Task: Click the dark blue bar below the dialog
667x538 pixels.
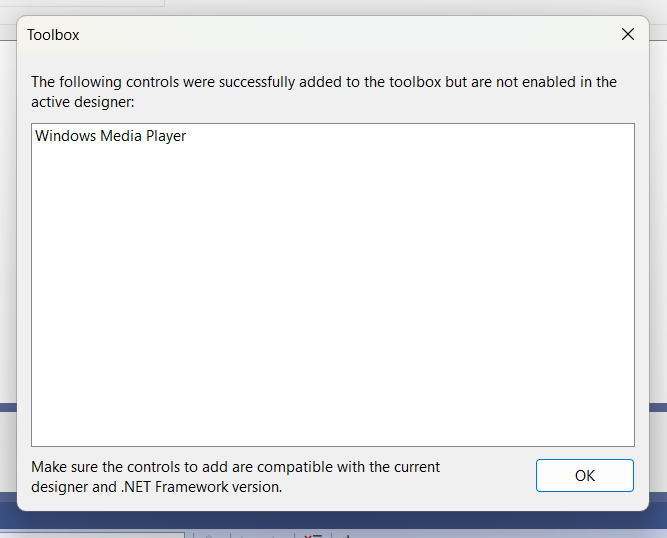Action: click(334, 520)
